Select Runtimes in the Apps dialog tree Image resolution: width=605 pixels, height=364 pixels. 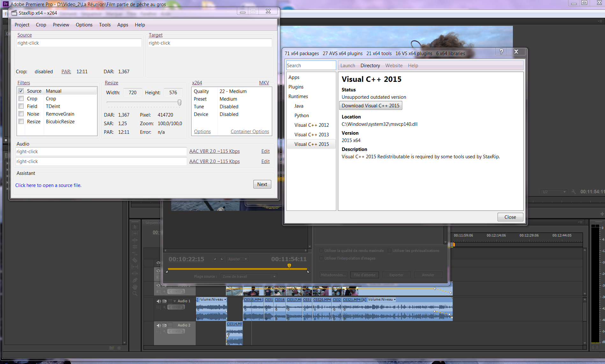coord(298,96)
